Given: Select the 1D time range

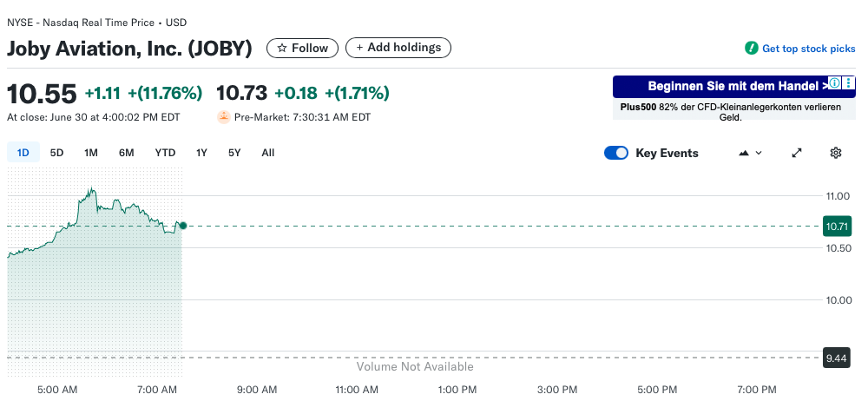Looking at the screenshot, I should coord(23,153).
